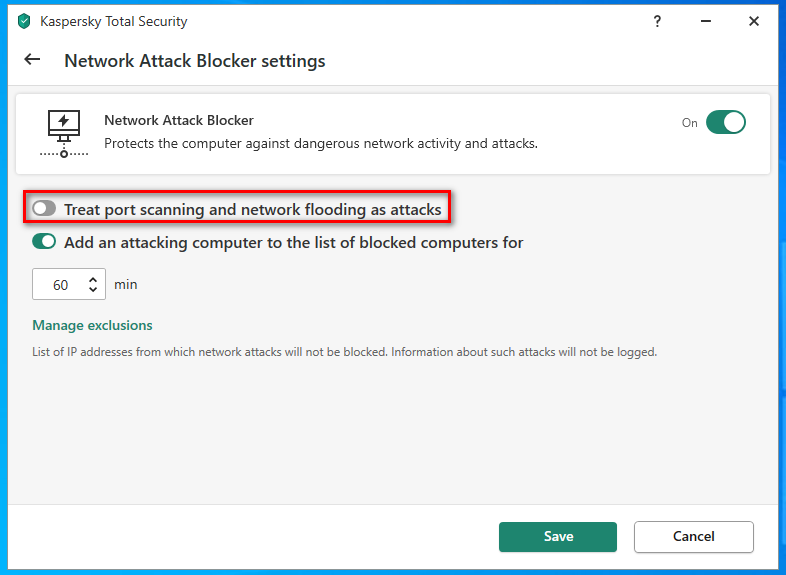786x575 pixels.
Task: Click the On label beside the main switch
Action: 690,123
